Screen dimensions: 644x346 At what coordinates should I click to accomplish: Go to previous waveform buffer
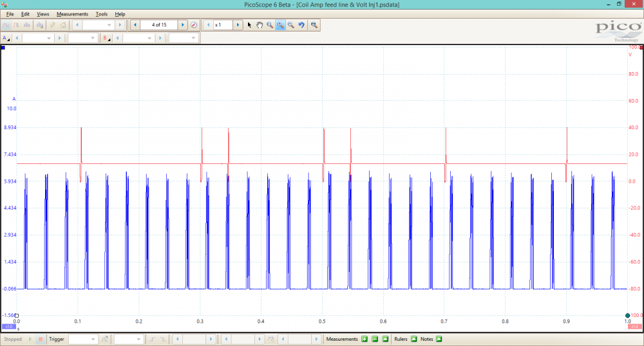pos(135,25)
